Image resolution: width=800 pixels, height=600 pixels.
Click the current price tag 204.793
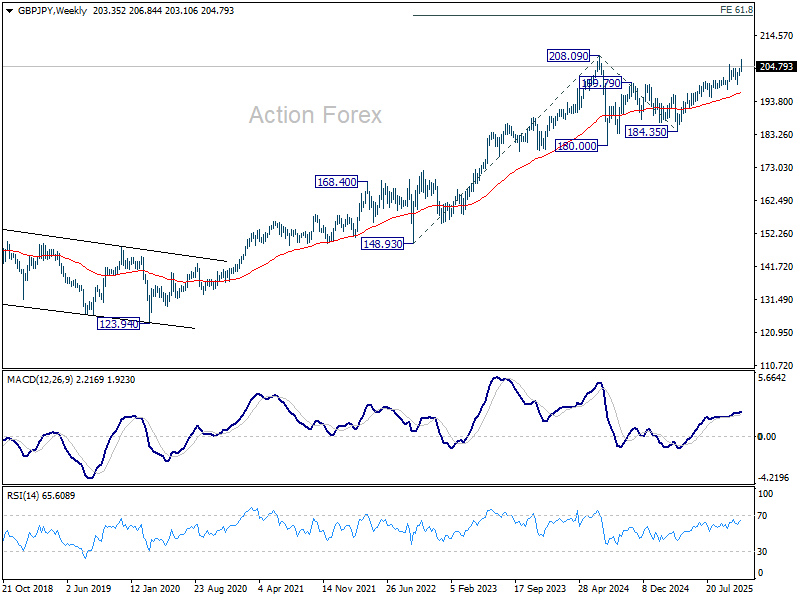[776, 67]
